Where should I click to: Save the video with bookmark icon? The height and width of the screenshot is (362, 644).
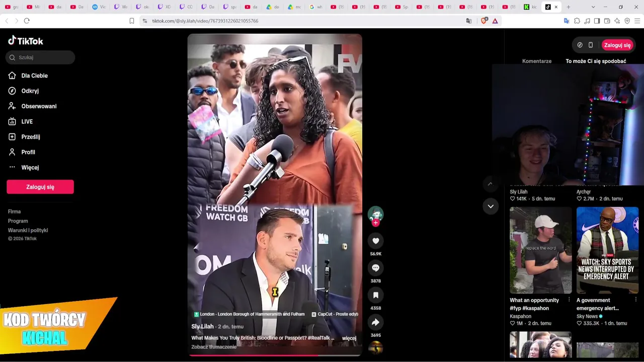point(375,295)
